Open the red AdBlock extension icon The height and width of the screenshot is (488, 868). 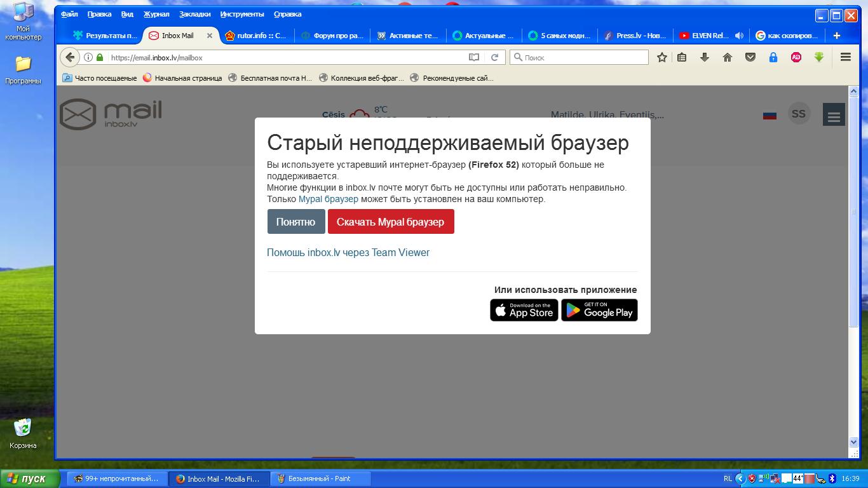796,57
